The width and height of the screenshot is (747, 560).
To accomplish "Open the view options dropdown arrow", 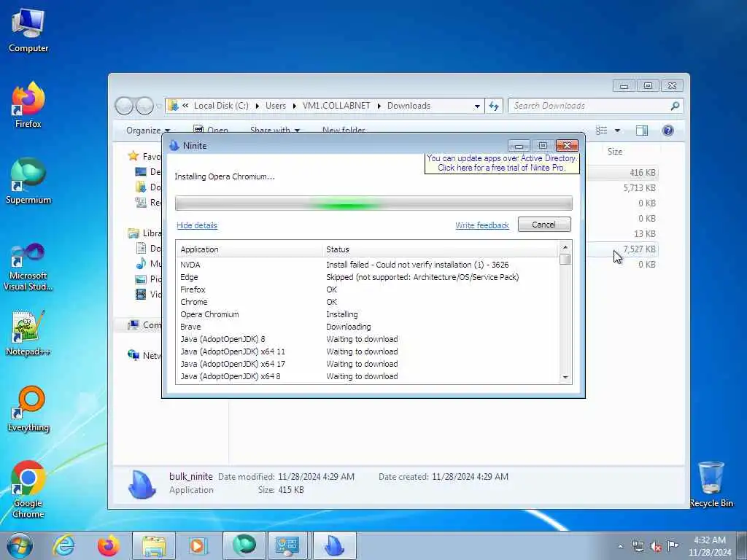I will point(617,130).
